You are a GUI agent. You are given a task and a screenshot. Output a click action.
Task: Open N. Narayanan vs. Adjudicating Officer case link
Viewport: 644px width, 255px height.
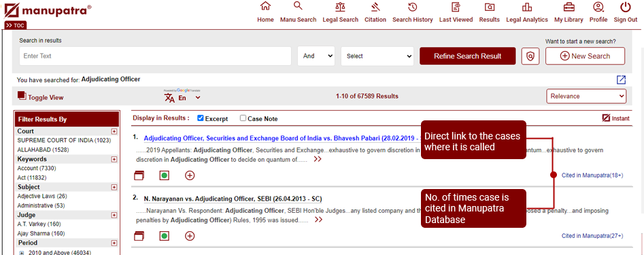coord(233,199)
